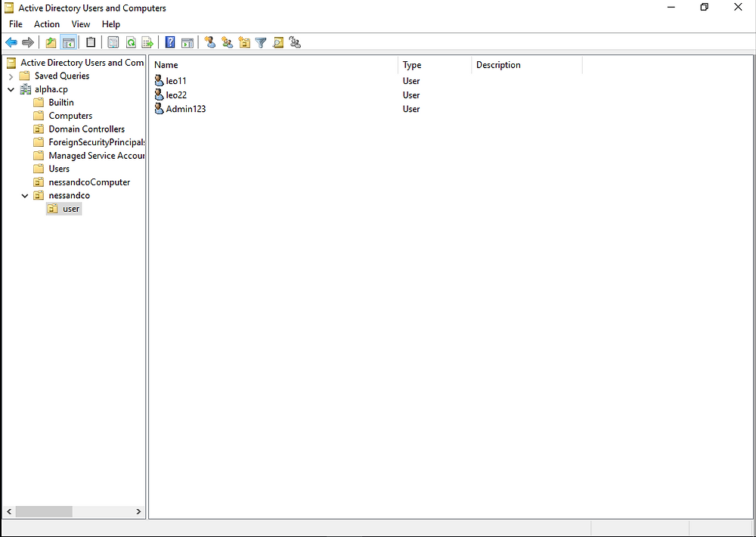
Task: Open Help via the blue question mark icon
Action: pos(169,42)
